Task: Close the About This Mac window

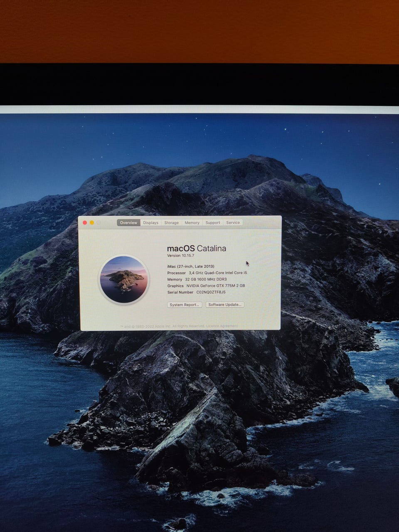Action: click(x=85, y=223)
